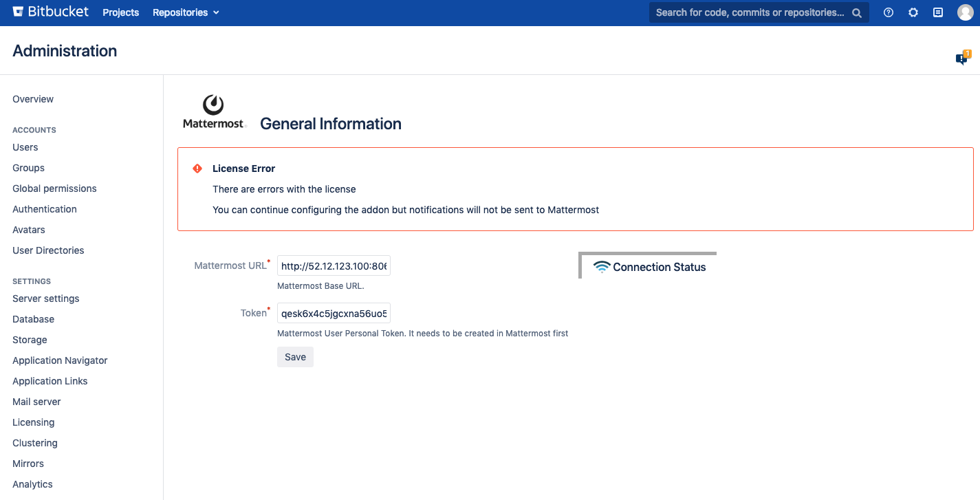The image size is (980, 500).
Task: Open the administration gear icon
Action: [913, 12]
